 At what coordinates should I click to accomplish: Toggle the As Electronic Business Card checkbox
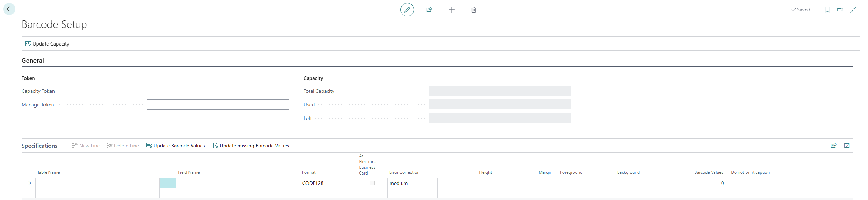(372, 183)
